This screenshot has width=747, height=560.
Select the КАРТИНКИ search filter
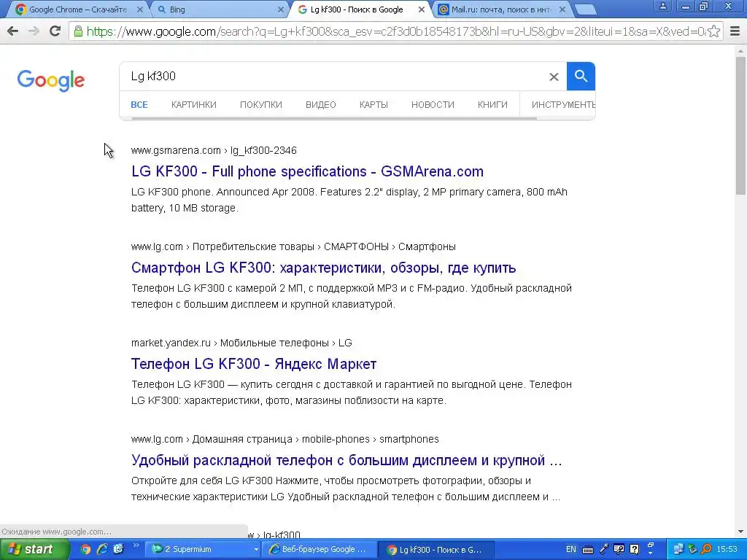(x=194, y=105)
